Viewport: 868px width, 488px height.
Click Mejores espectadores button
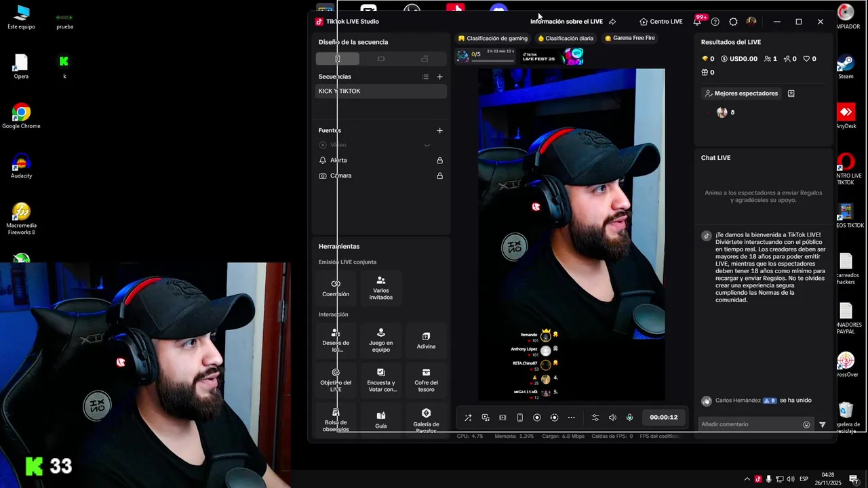[x=741, y=94]
